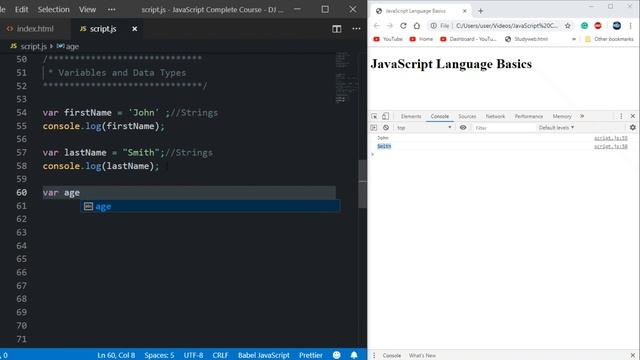Screen dimensions: 640x360
Task: Open the Default levels dropdown
Action: coord(556,128)
